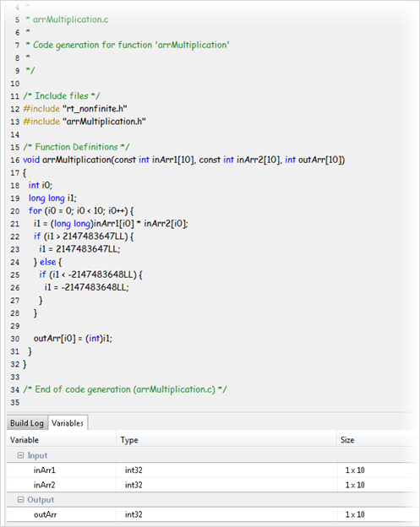
Task: Click the arrMultiplication.h include line
Action: (x=84, y=122)
